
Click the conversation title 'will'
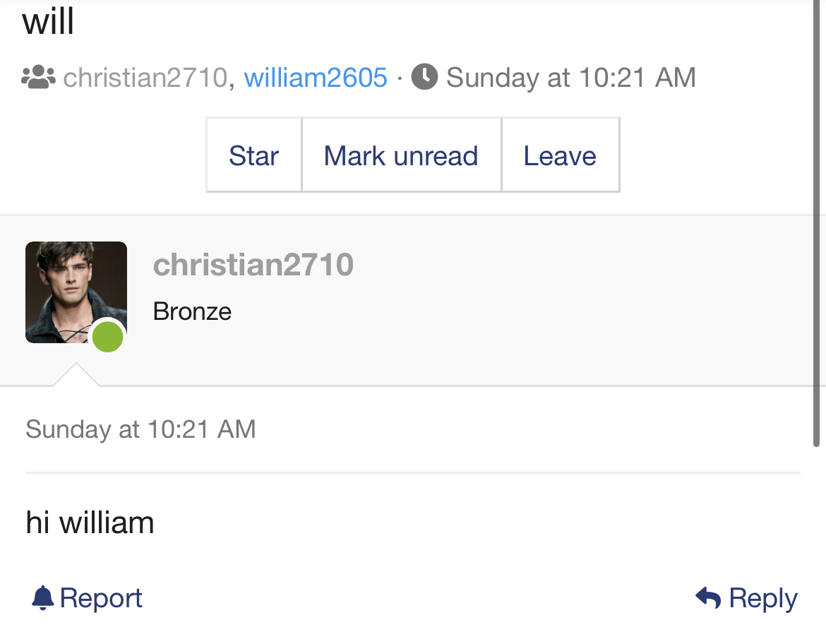click(48, 22)
